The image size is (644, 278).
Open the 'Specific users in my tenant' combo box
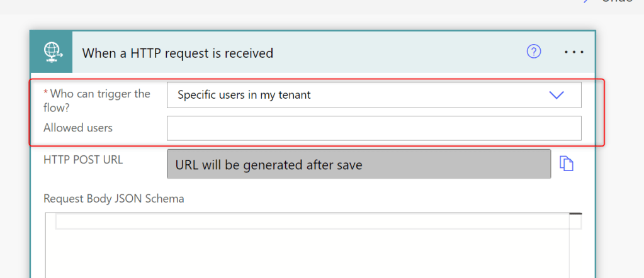359,95
